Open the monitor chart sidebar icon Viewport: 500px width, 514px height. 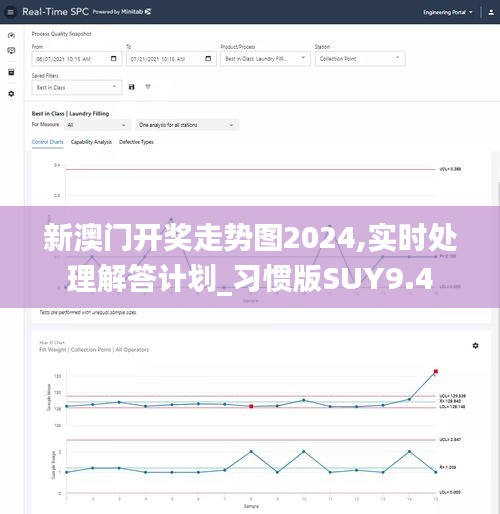11,50
